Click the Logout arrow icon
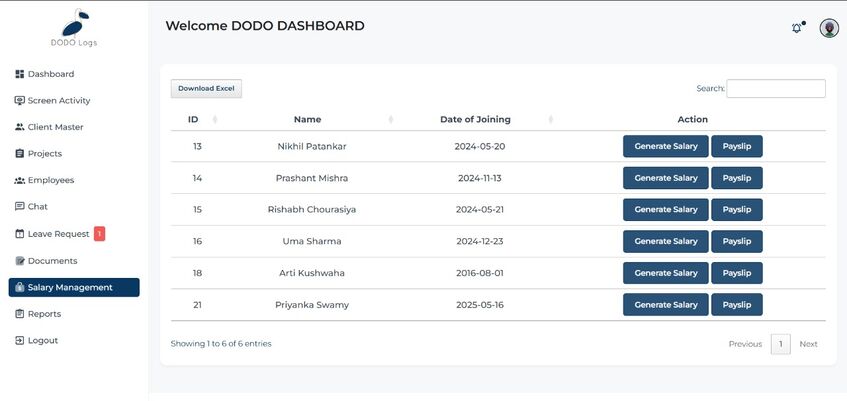Viewport: 847px width, 401px height. (x=19, y=341)
